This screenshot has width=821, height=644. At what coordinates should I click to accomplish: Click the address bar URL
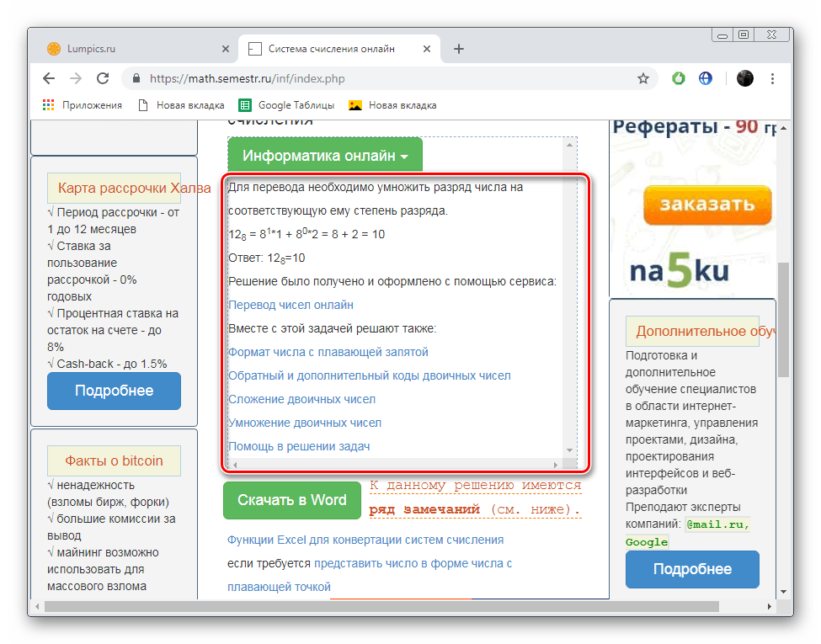point(247,78)
